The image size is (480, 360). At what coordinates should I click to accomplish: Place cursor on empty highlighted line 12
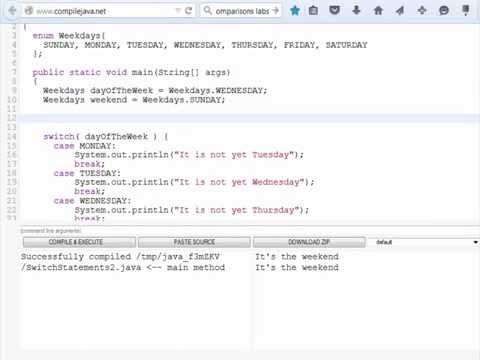(250, 118)
